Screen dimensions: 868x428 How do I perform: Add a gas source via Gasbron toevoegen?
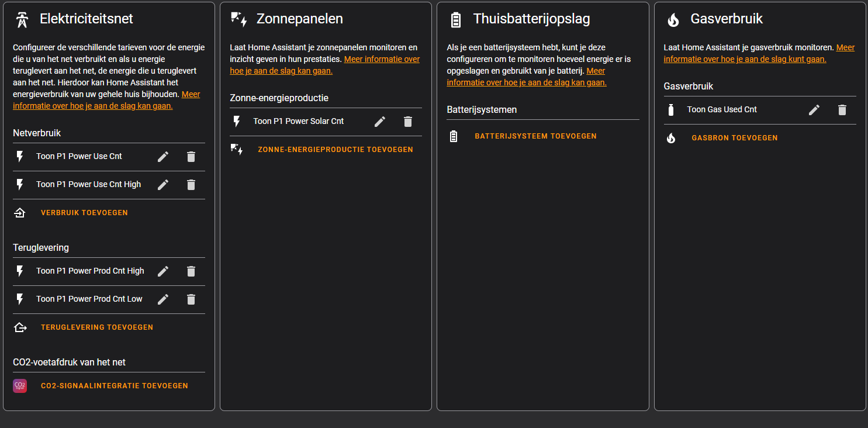tap(734, 137)
